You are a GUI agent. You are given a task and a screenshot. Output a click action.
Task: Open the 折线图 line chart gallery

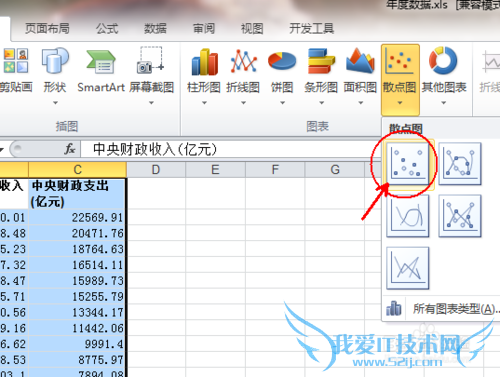243,76
